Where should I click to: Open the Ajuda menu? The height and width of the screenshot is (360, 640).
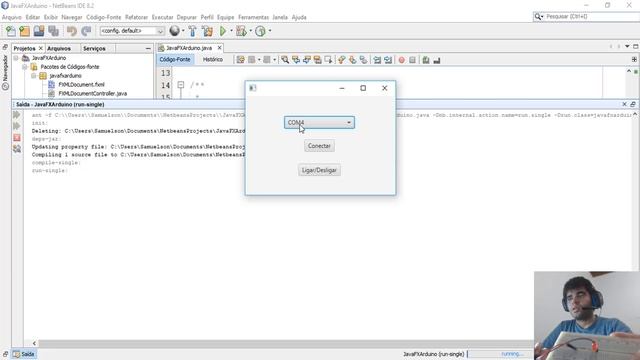(299, 17)
